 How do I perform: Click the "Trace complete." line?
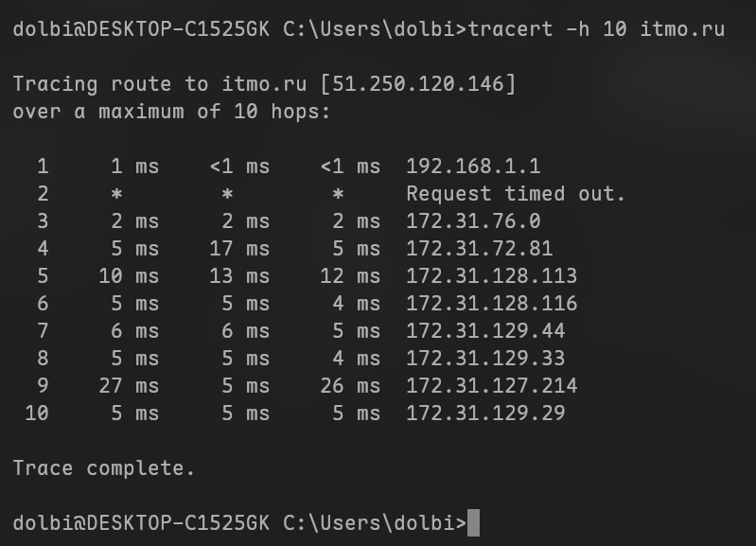pos(104,468)
